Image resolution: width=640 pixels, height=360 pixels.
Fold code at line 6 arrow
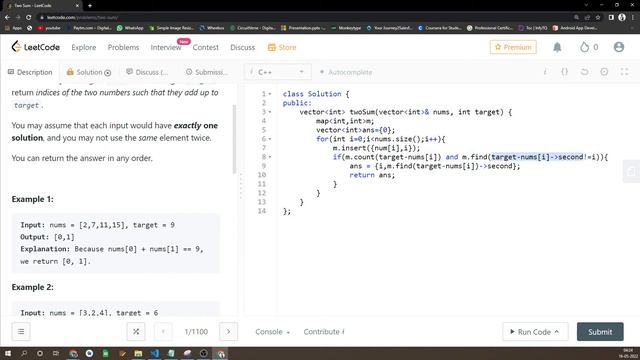tap(270, 139)
